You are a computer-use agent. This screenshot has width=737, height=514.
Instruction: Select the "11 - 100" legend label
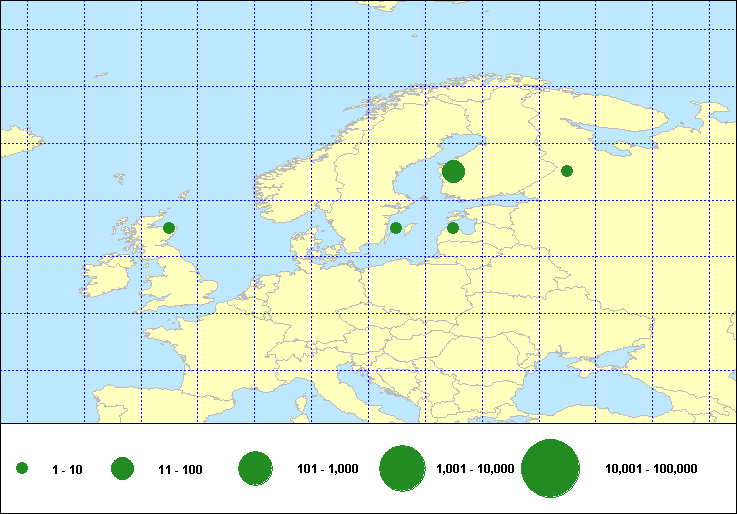coord(180,469)
